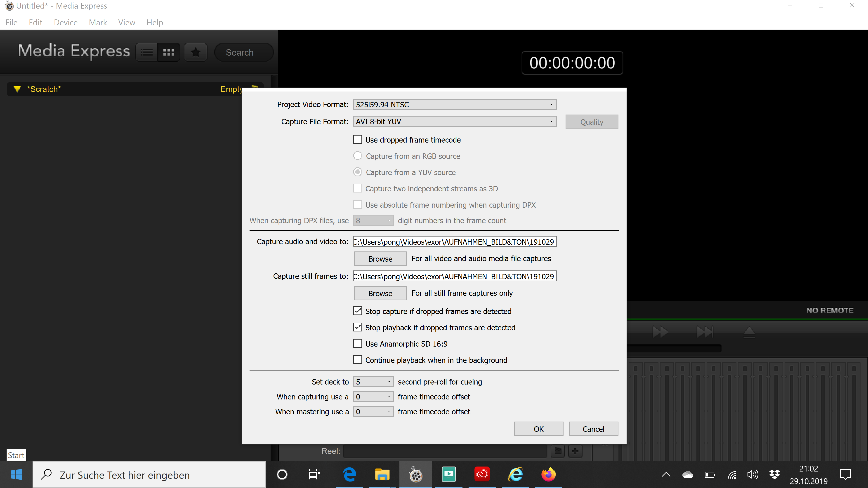Viewport: 868px width, 488px height.
Task: Click the Capture audio and video path field
Action: (455, 242)
